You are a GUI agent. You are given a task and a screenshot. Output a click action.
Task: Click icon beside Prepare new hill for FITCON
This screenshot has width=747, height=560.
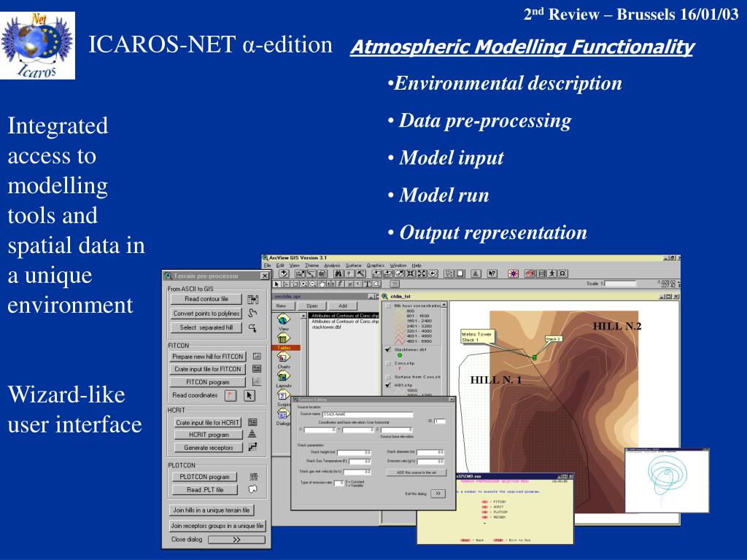tap(257, 356)
